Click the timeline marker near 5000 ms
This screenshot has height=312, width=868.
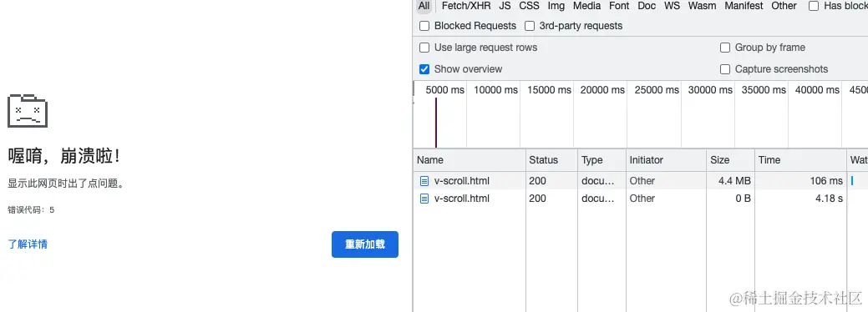[x=436, y=123]
